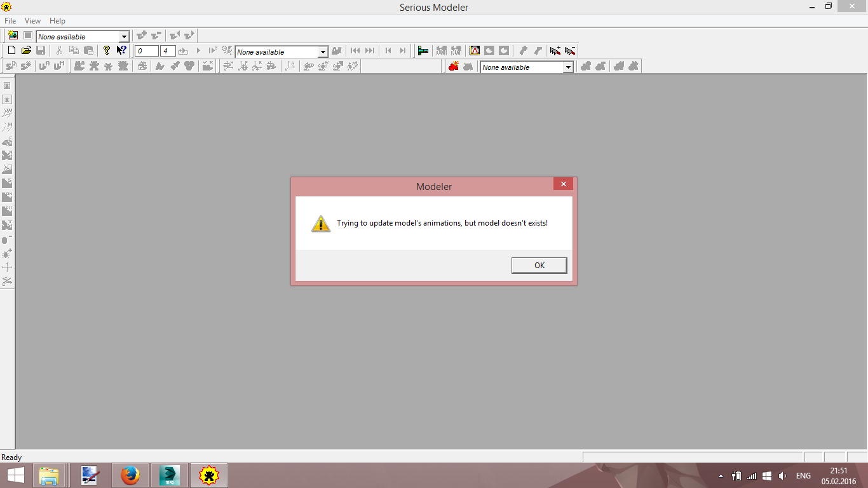Click the texture picture icon in top toolbar
Image resolution: width=868 pixels, height=488 pixels.
(x=13, y=36)
